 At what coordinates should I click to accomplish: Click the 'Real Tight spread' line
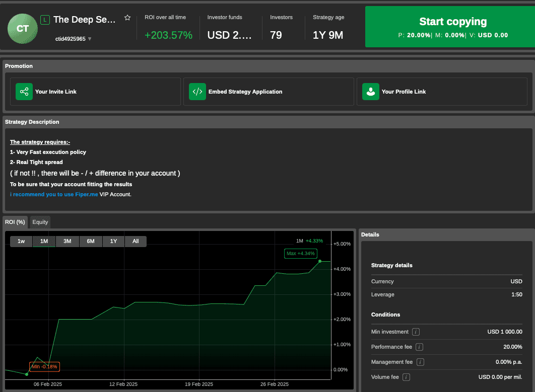point(36,162)
